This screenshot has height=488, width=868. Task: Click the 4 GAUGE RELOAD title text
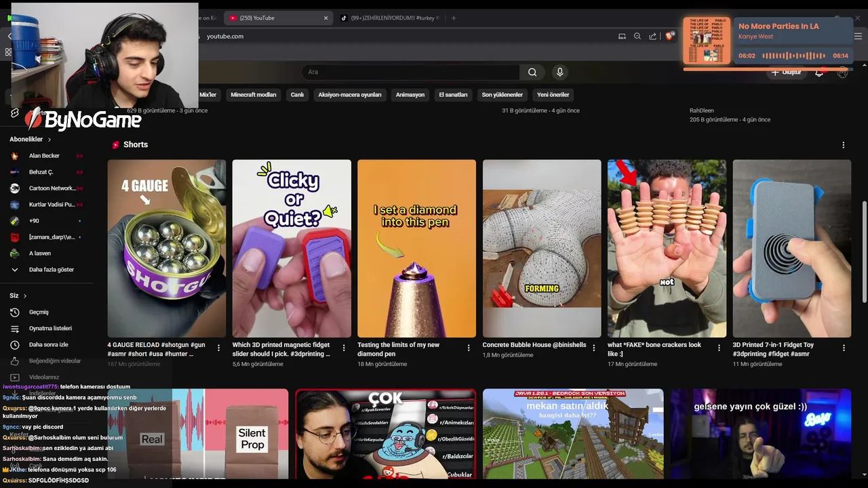[156, 349]
